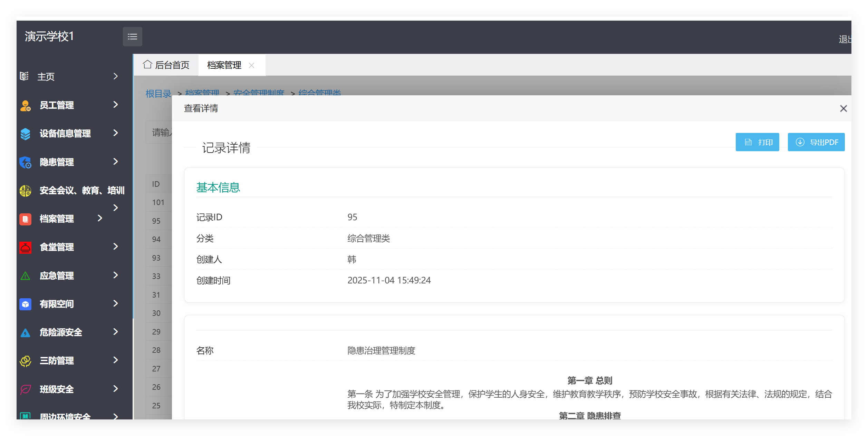
Task: Close the 查看详情 dialog
Action: tap(843, 108)
